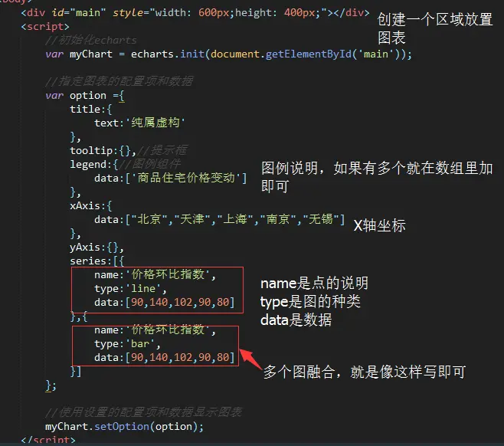Click the id="main" attribute in the div tag
This screenshot has height=446, width=504.
point(79,13)
